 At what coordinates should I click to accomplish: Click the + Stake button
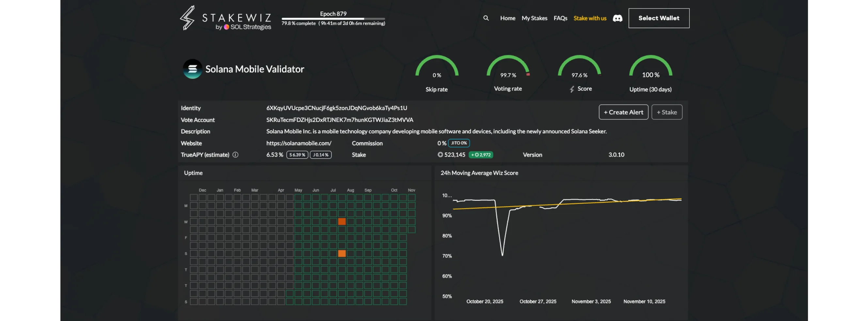point(667,112)
